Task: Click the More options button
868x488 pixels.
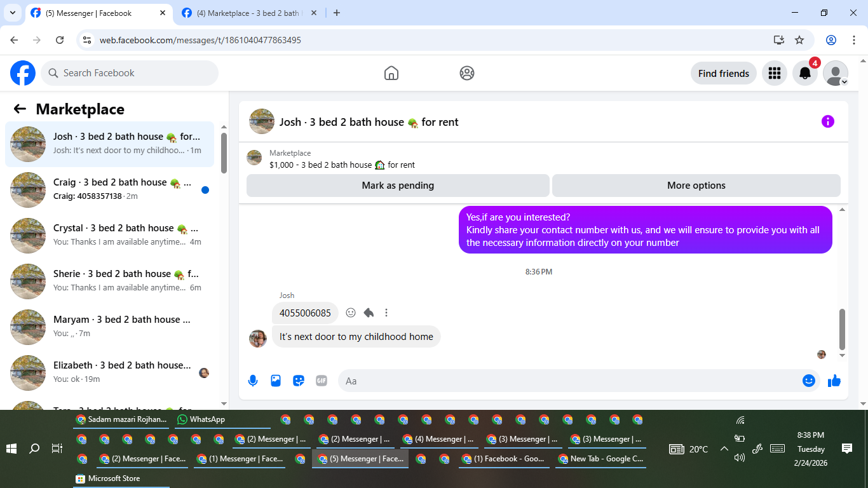Action: click(x=696, y=186)
